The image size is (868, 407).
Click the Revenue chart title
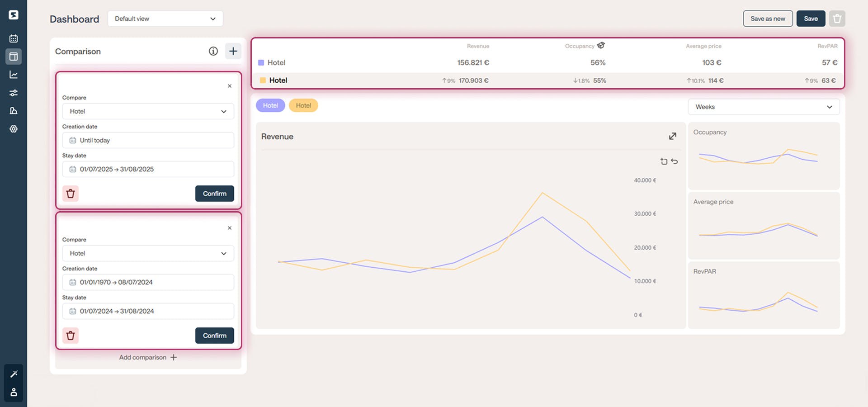277,137
